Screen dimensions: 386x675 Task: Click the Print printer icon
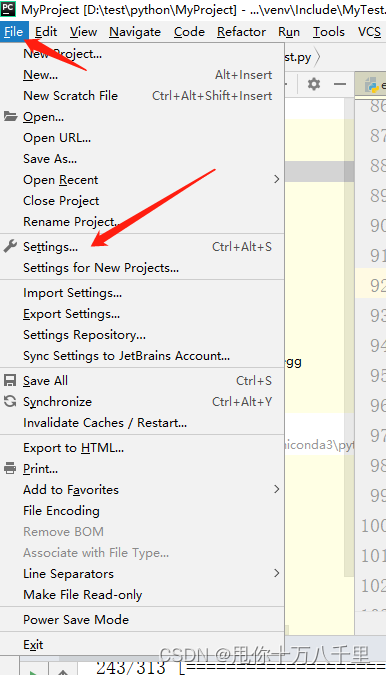tap(10, 468)
